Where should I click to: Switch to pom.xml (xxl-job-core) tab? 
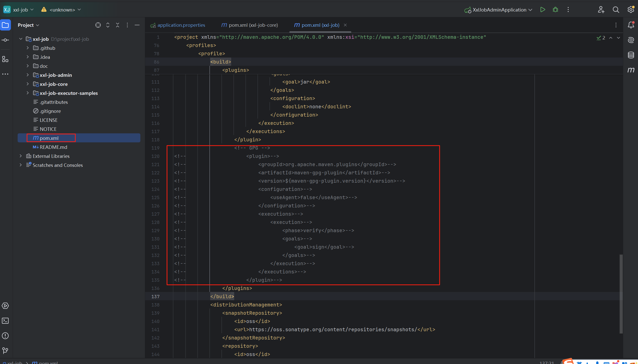pyautogui.click(x=250, y=25)
